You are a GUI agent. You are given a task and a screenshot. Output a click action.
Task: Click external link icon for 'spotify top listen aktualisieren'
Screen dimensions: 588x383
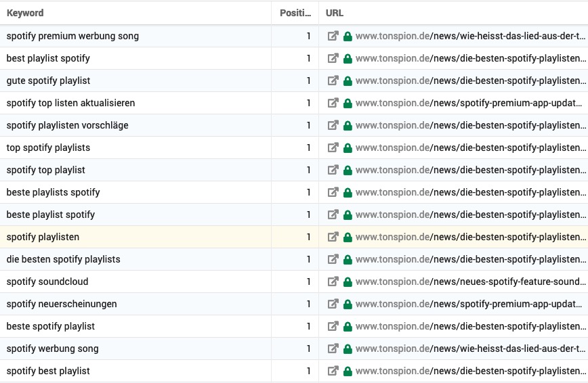pos(333,103)
